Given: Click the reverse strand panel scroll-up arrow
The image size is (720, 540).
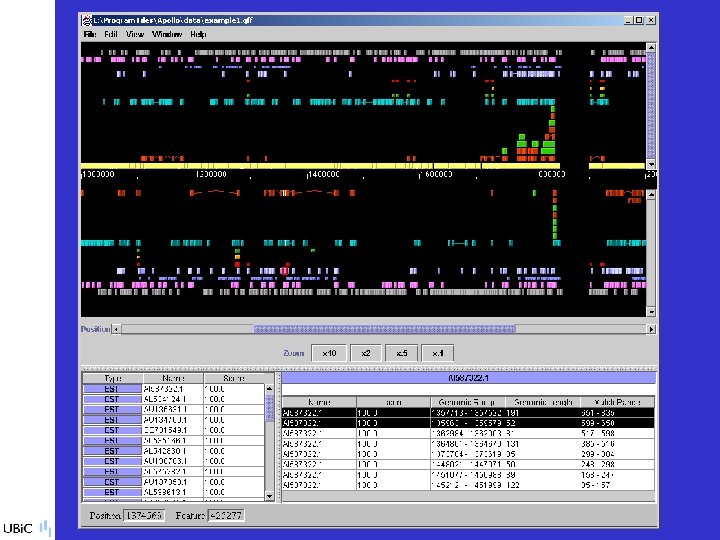Looking at the screenshot, I should [651, 195].
